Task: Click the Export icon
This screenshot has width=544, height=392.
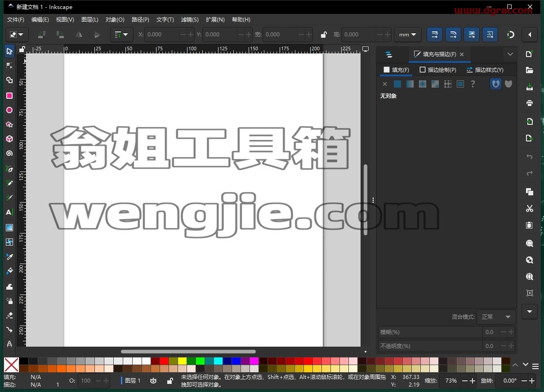Action: (x=529, y=138)
